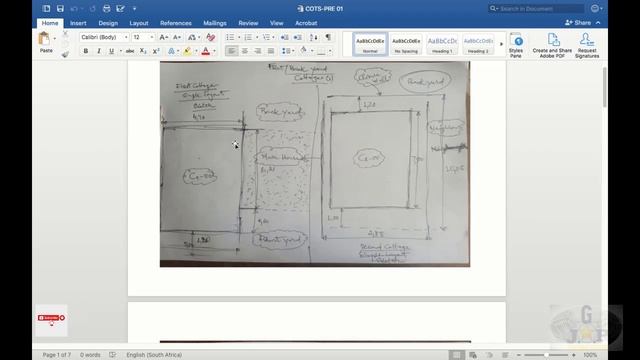Screen dimensions: 640x360
Task: Open the bullet list style dropdown
Action: [239, 37]
